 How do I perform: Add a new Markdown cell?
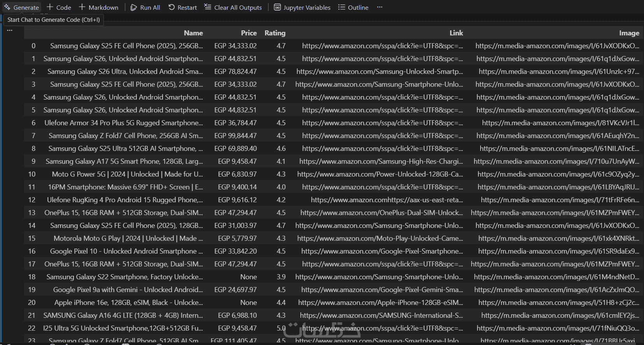coord(98,7)
